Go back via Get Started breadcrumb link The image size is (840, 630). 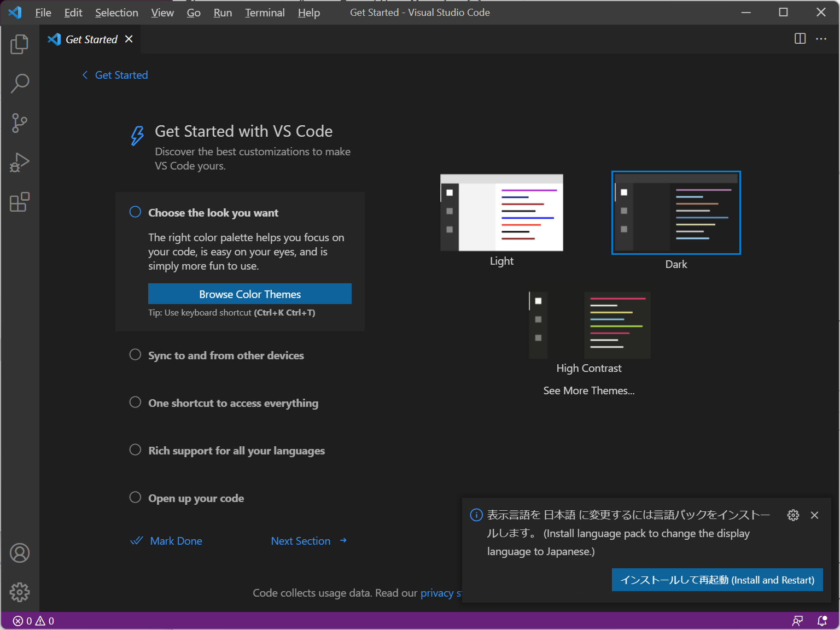coord(121,75)
